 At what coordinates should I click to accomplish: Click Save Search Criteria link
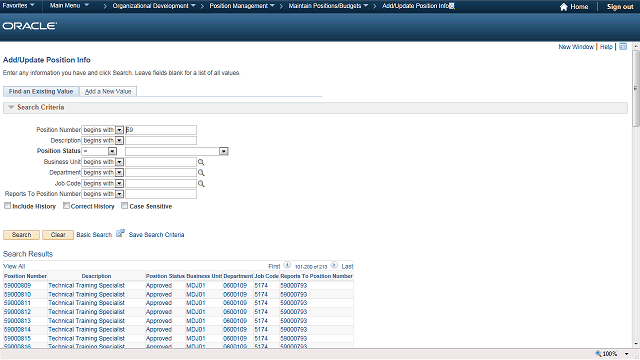(x=156, y=235)
